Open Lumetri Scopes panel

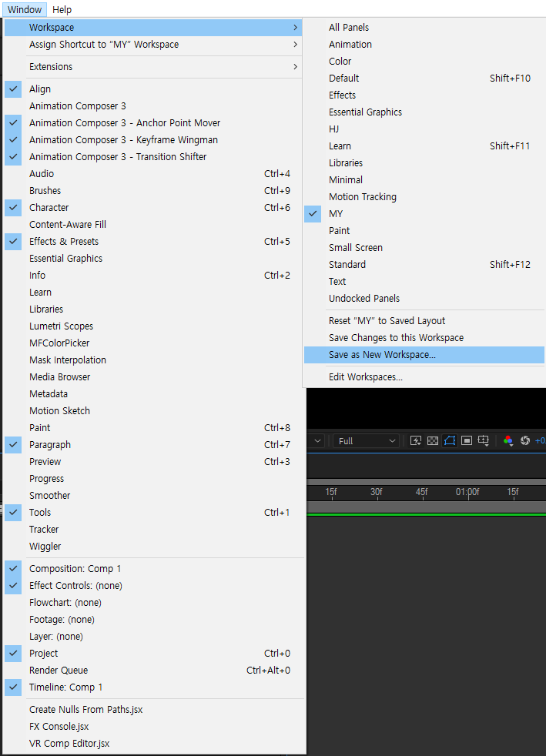[x=153, y=326]
